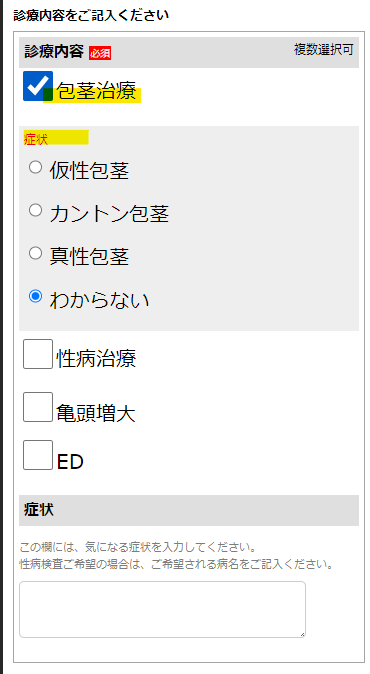Click the gray 症状 section header
Viewport: 370px width, 674px height.
click(x=189, y=510)
